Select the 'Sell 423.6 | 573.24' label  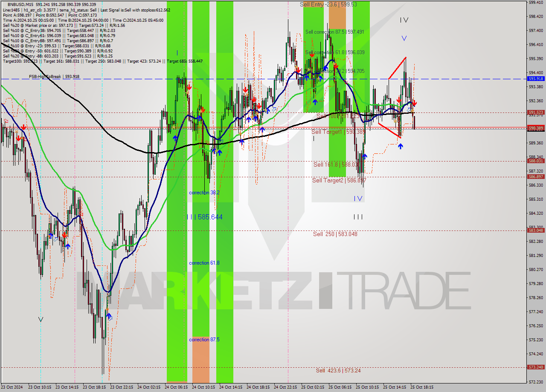(x=338, y=371)
